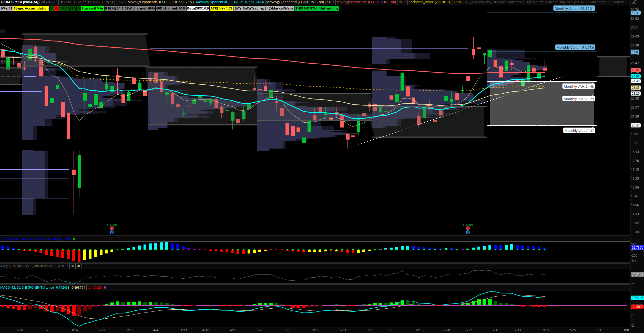Click the green M timeframe label

click(x=52, y=8)
